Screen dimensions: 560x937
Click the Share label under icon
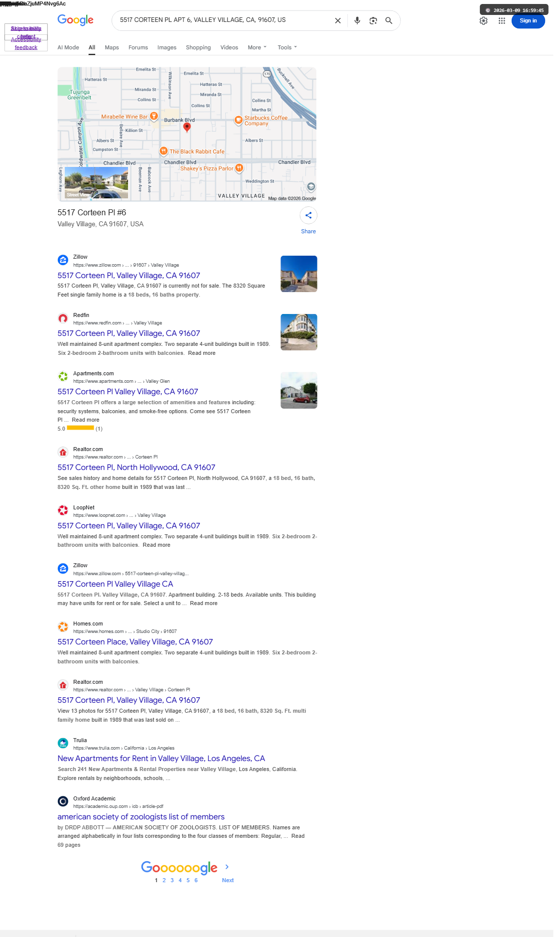308,231
